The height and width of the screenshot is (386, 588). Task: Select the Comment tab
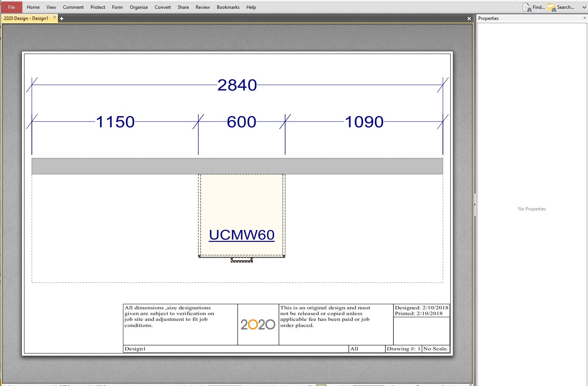click(x=73, y=7)
